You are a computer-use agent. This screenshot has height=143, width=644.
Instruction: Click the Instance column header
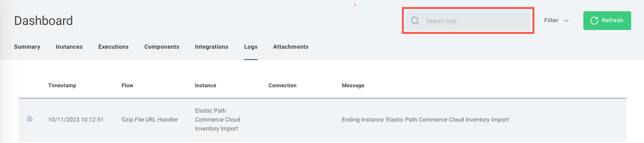click(x=206, y=85)
